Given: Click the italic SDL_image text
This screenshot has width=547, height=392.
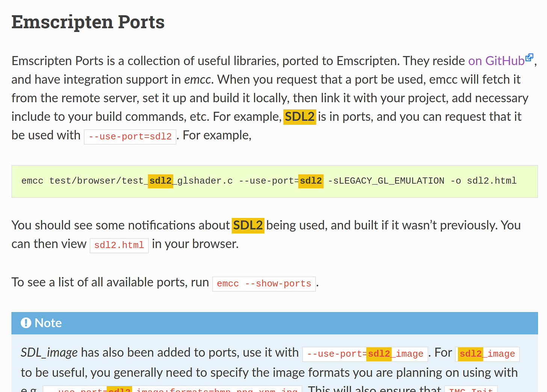Looking at the screenshot, I should pos(49,353).
